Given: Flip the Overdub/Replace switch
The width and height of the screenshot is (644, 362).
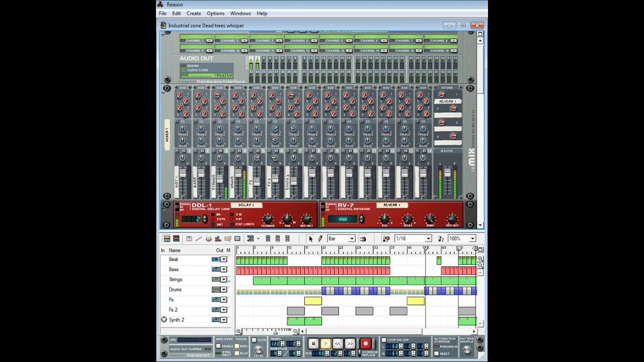Looking at the screenshot, I should (x=360, y=353).
